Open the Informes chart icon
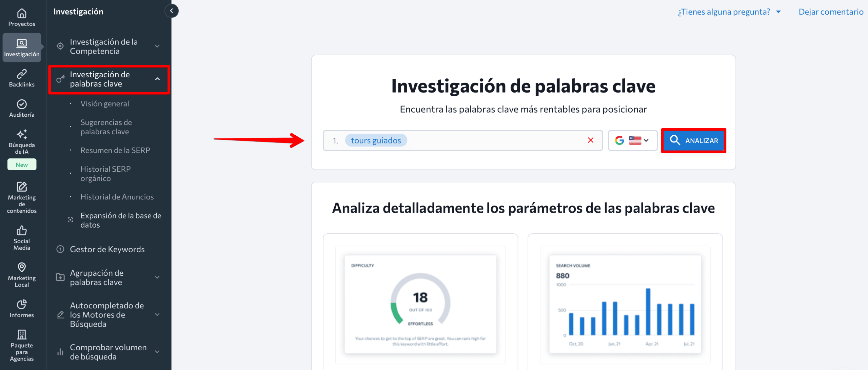Screen dimensions: 868x370 (22, 304)
